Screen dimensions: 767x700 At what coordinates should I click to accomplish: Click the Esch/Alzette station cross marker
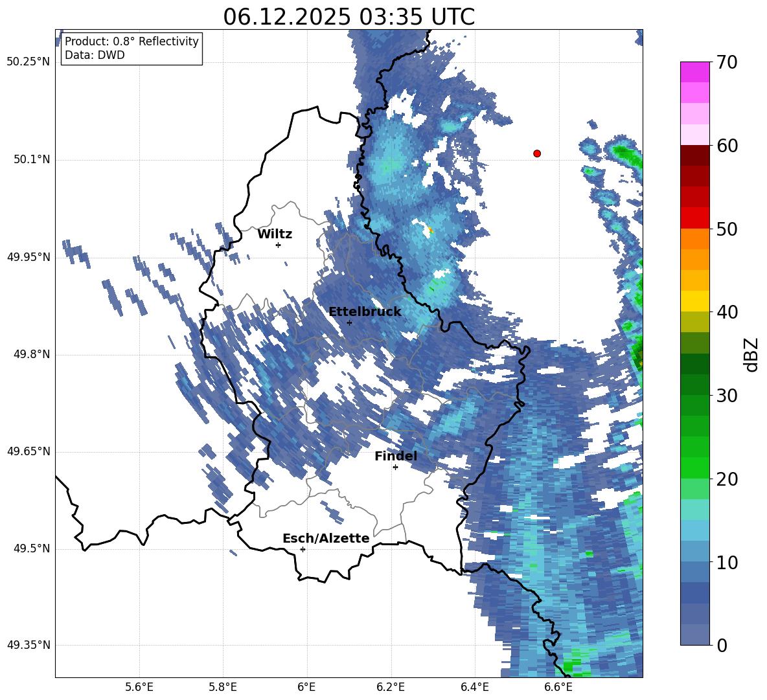(303, 549)
